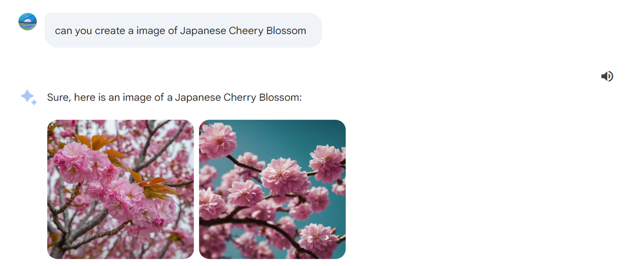Open the user profile avatar
Viewport: 644px width, 266px height.
coord(28,22)
